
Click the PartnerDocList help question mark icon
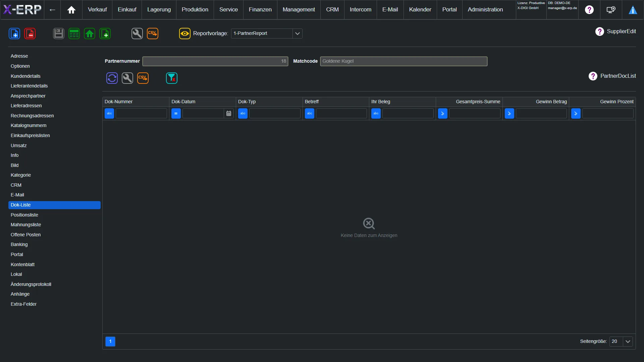593,76
